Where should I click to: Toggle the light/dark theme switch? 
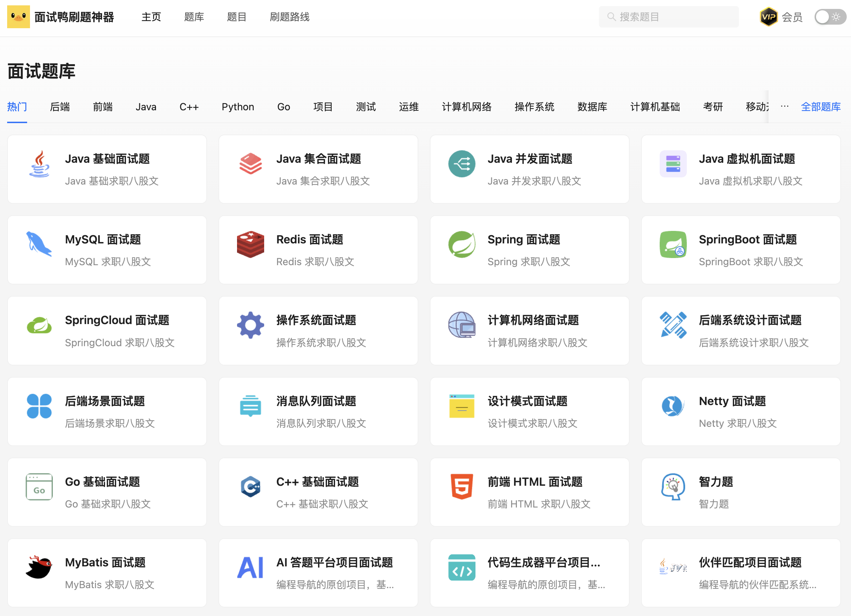[830, 17]
